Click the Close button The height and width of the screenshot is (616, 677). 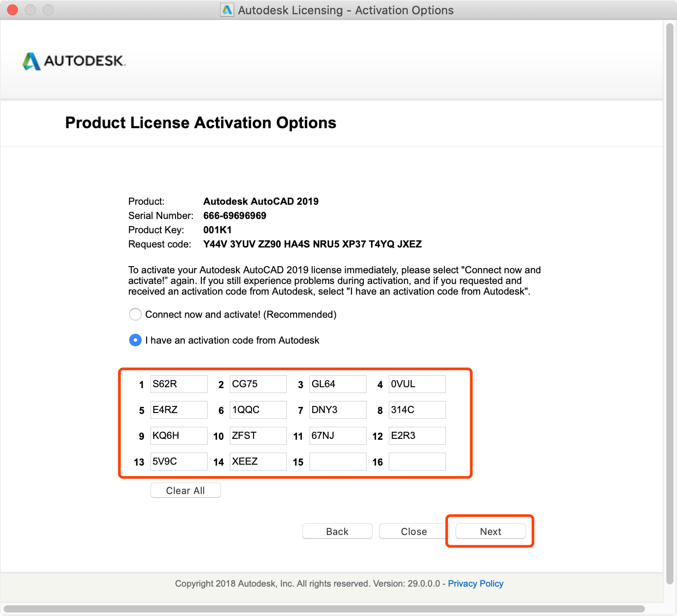(413, 531)
